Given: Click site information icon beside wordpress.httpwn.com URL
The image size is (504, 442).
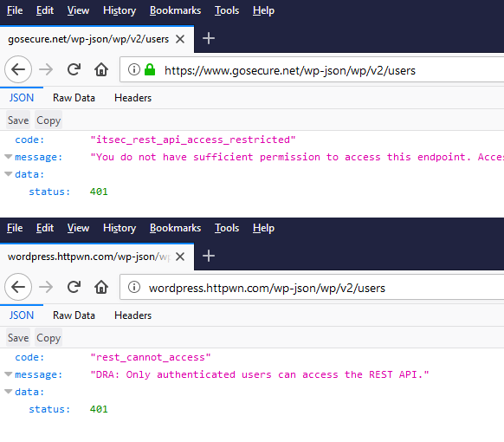Looking at the screenshot, I should click(134, 287).
